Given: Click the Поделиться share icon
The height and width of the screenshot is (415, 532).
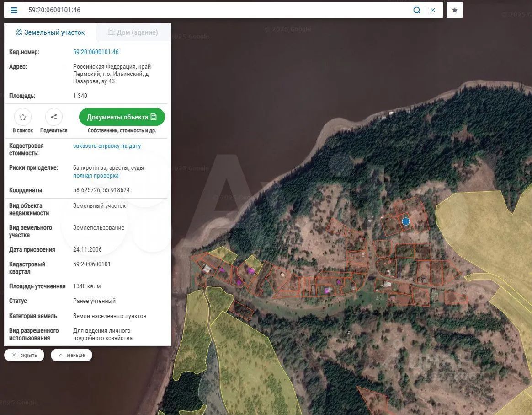Looking at the screenshot, I should pos(53,117).
